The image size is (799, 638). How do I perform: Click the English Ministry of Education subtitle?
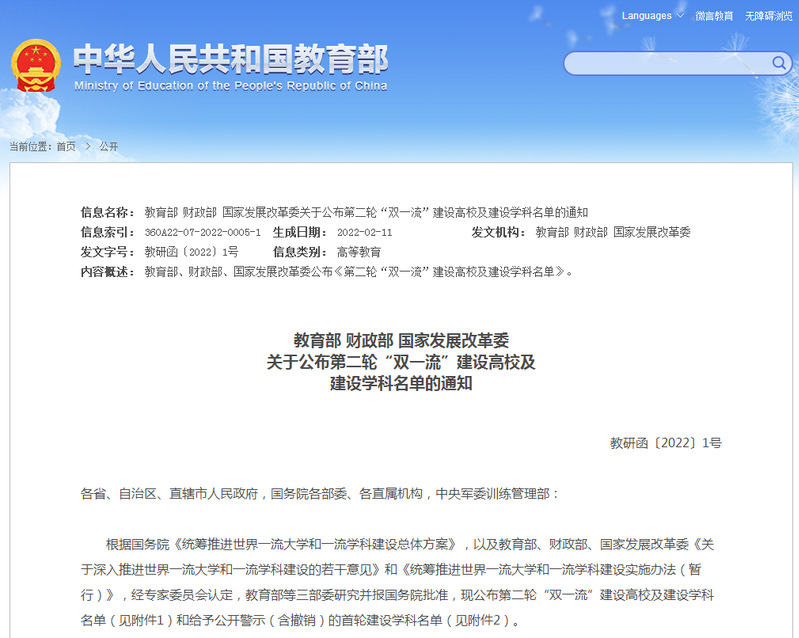[230, 86]
